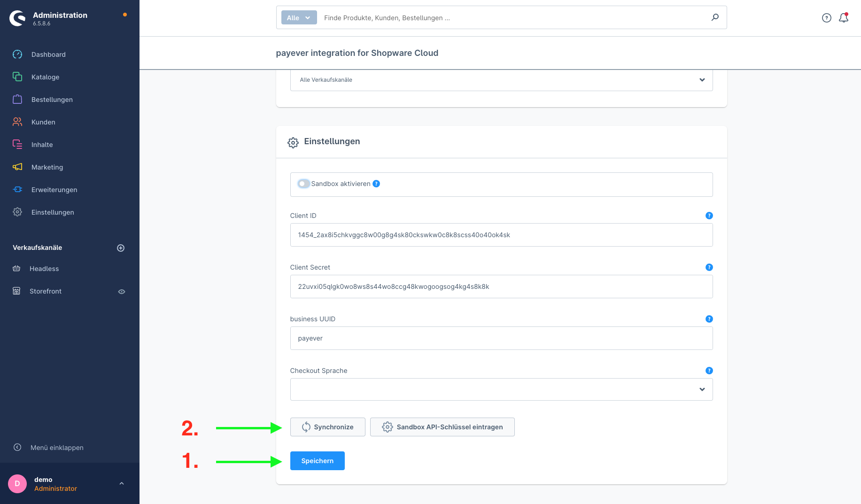Click the Client ID input field
This screenshot has width=861, height=504.
tap(501, 235)
